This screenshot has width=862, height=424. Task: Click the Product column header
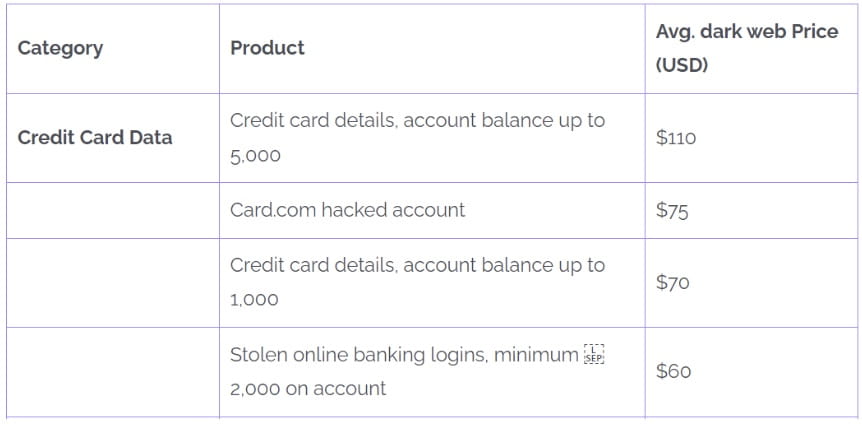pos(267,48)
